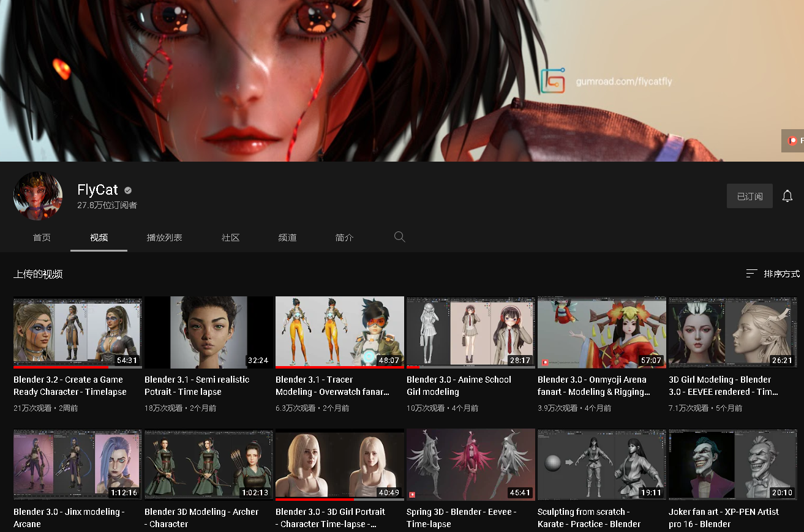
Task: Click the gumroad logo icon in banner
Action: point(552,81)
